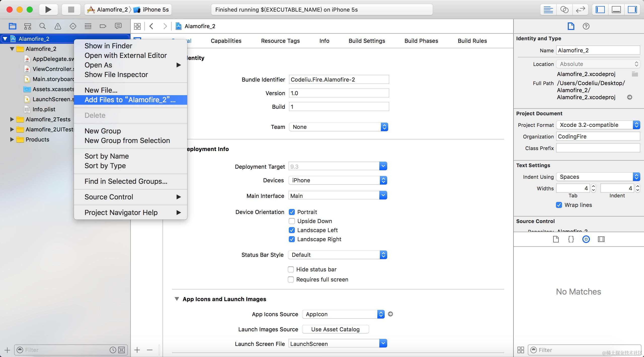Screen dimensions: 644x357
Task: Show the Assistant editor
Action: [564, 10]
